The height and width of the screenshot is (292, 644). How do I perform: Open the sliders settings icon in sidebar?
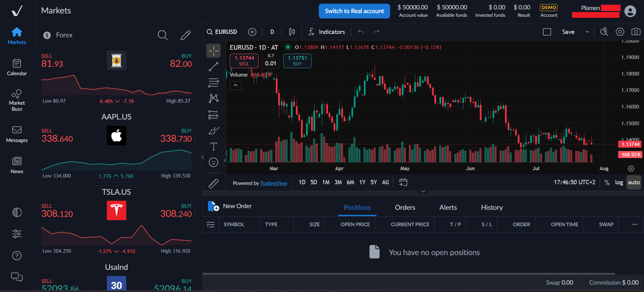click(x=17, y=234)
